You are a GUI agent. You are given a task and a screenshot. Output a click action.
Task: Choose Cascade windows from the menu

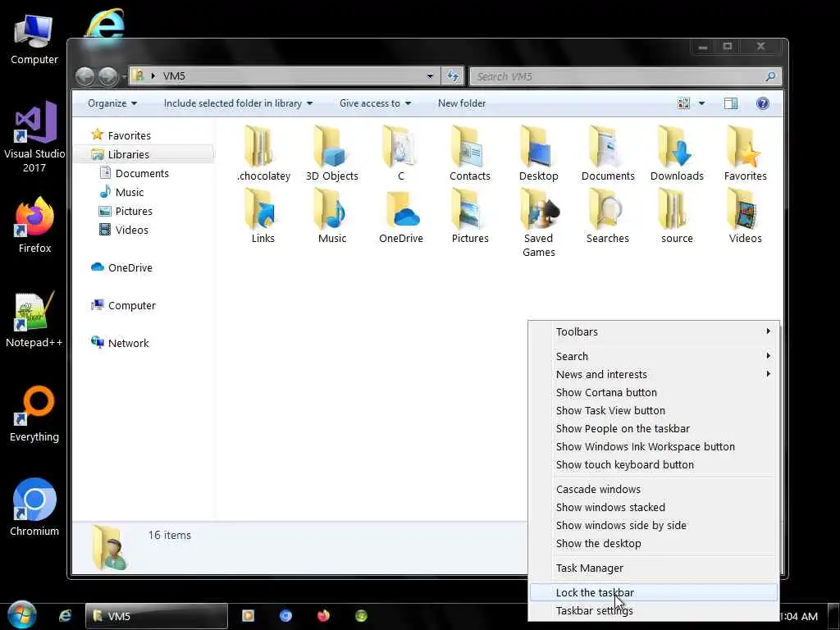tap(653, 490)
